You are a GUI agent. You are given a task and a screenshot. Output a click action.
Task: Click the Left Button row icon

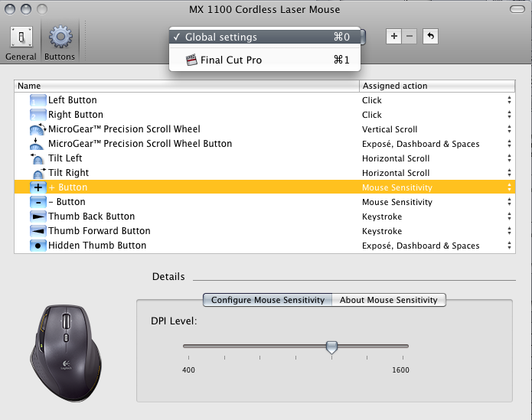[x=38, y=100]
